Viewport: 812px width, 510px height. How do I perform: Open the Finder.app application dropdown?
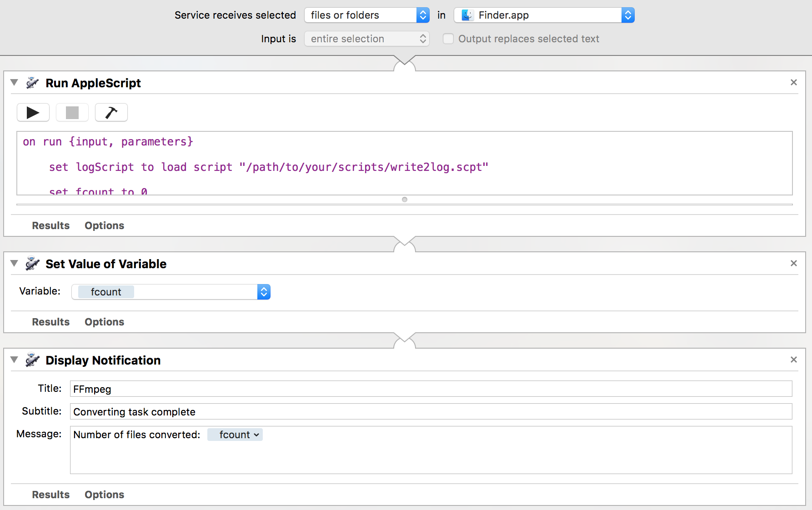coord(544,15)
